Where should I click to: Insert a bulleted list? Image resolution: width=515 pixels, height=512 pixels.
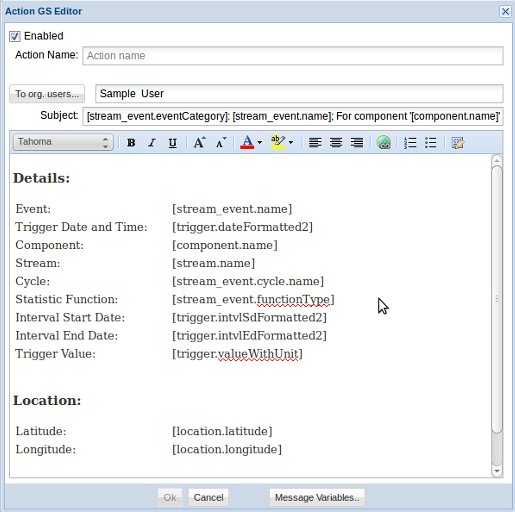[x=431, y=143]
